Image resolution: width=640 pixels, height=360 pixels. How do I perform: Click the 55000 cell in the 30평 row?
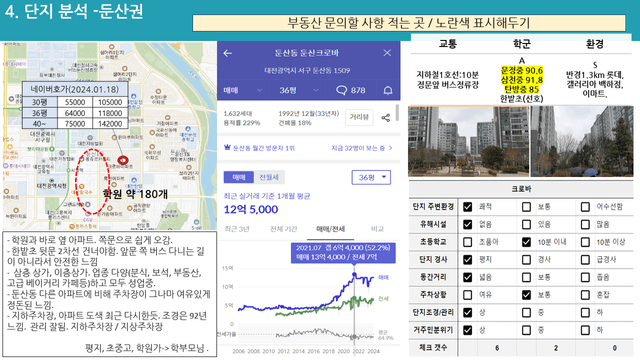coord(75,102)
